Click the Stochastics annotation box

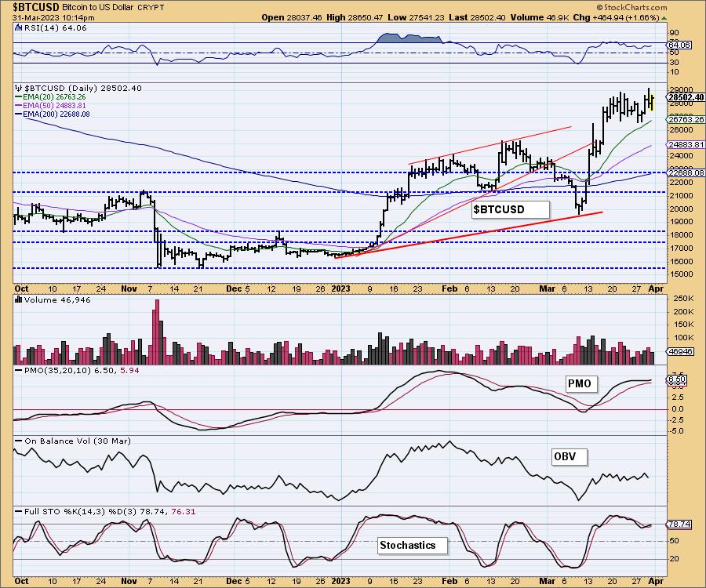pyautogui.click(x=413, y=545)
